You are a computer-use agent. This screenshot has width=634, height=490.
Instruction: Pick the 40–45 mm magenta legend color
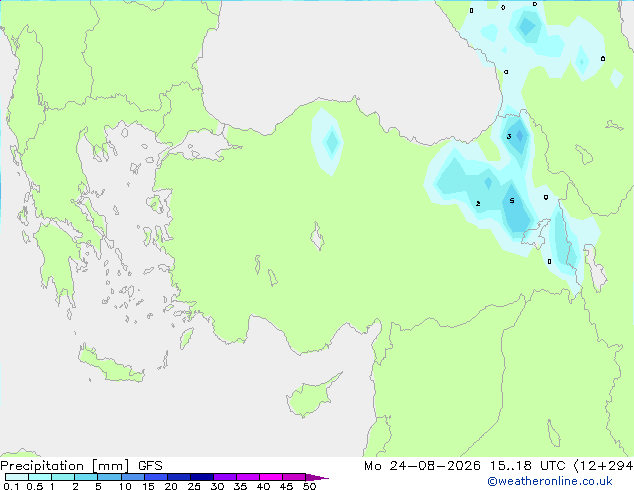click(271, 477)
